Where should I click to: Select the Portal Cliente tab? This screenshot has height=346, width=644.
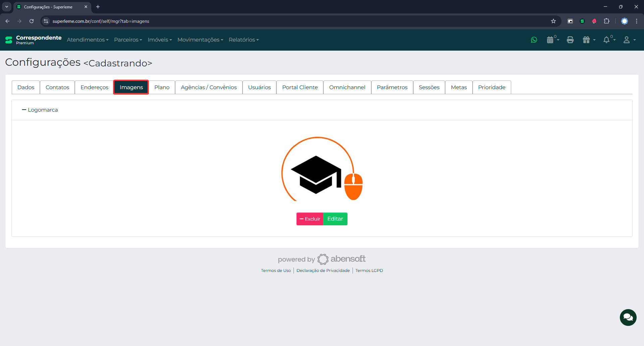click(x=300, y=88)
